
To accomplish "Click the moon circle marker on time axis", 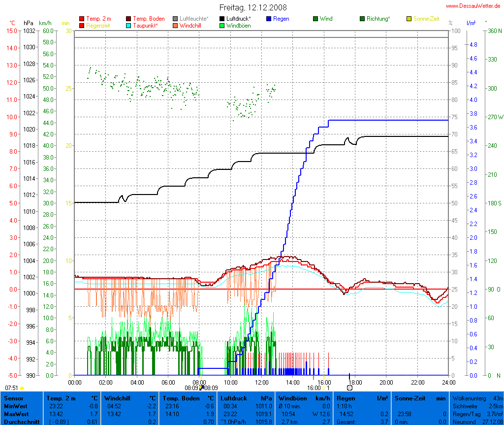I will [349, 388].
